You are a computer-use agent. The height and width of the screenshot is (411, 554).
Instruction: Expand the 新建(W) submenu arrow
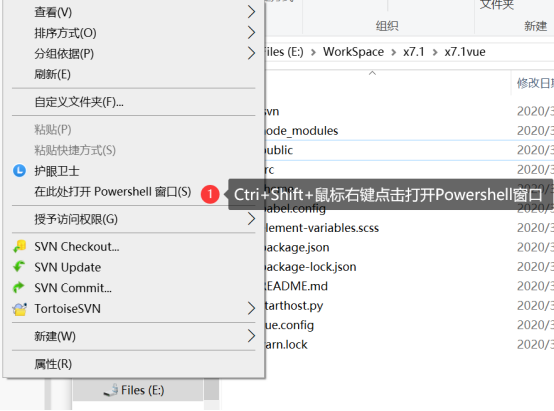coord(251,336)
